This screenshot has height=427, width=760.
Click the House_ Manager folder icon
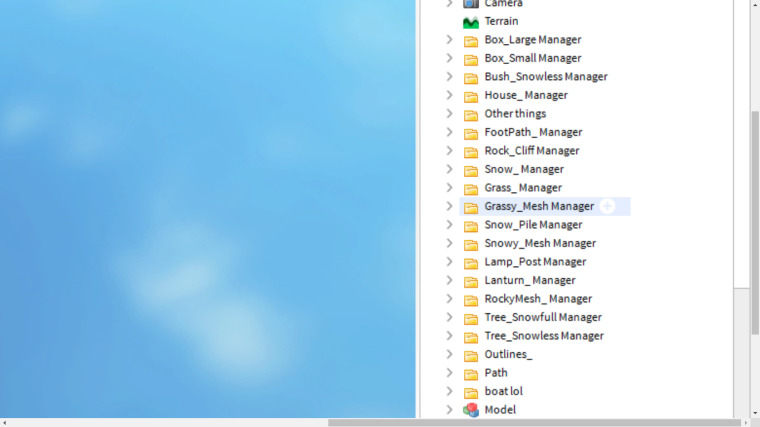(x=471, y=96)
